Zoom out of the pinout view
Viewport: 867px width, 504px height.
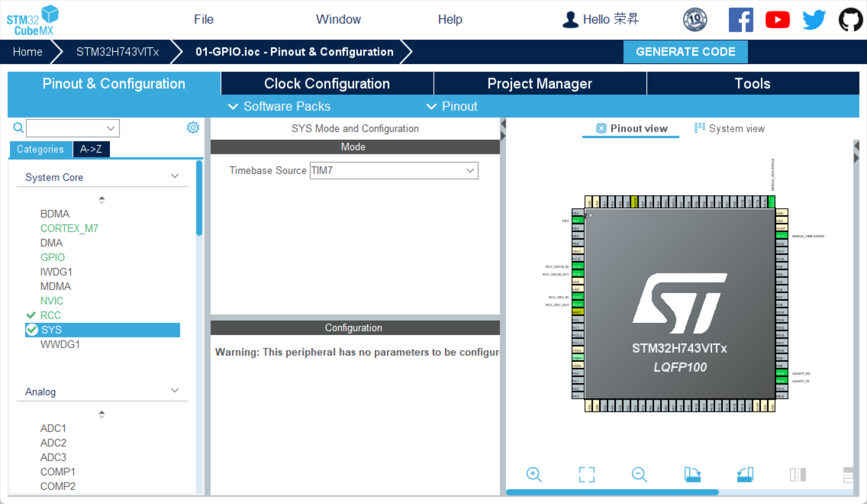639,474
